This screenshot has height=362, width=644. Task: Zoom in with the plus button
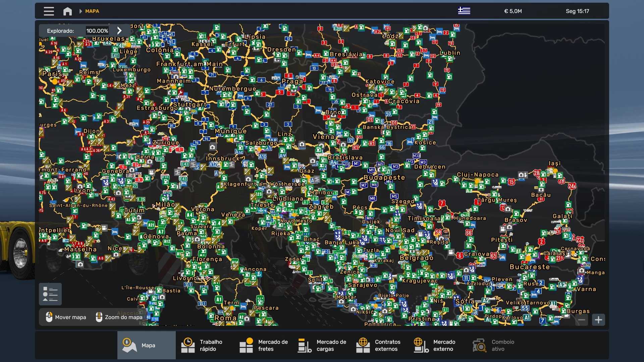point(598,320)
